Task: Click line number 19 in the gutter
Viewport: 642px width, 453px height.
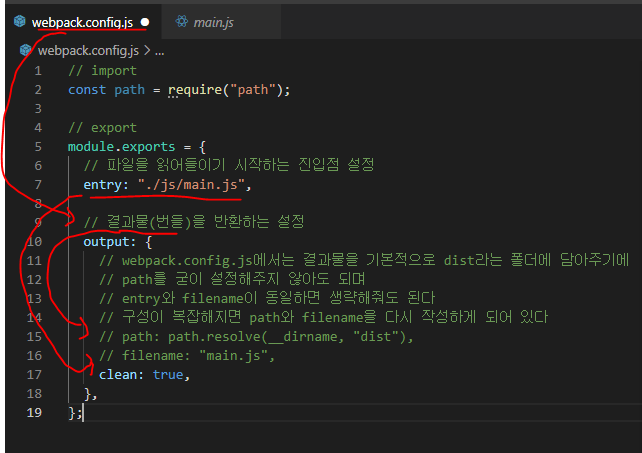Action: pos(34,412)
